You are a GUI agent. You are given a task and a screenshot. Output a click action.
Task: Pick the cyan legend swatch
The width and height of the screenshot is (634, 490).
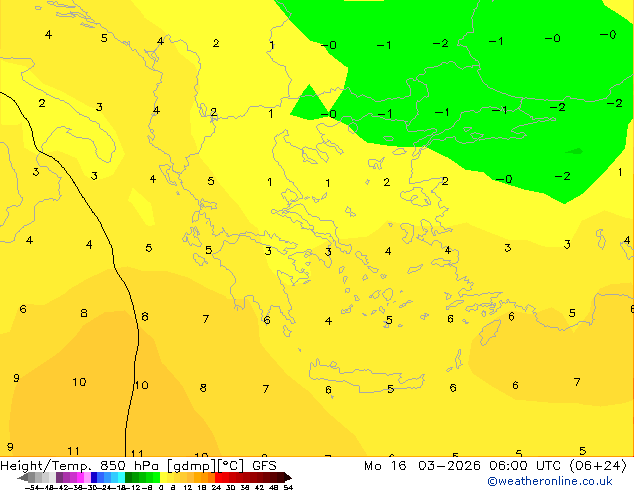tap(121, 477)
